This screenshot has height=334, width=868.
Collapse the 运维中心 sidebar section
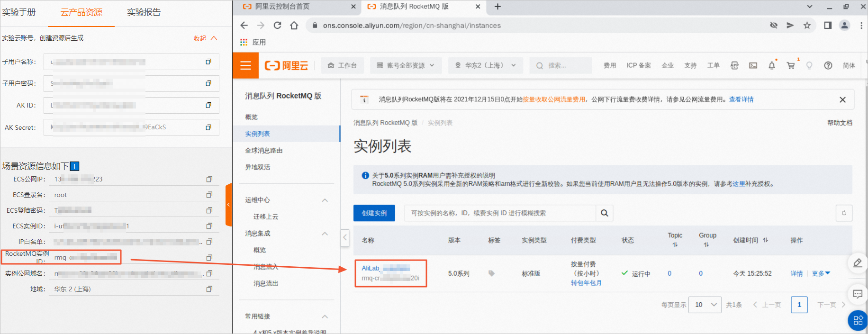coord(325,200)
